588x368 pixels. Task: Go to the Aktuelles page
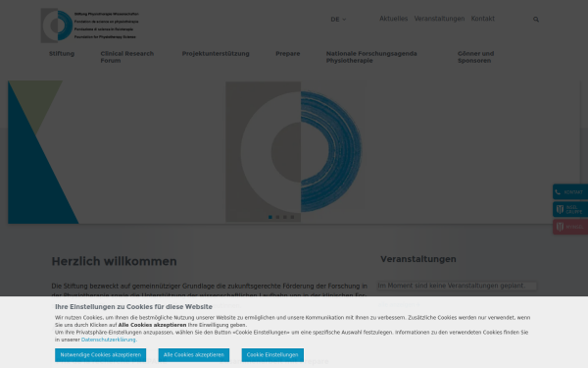tap(393, 19)
